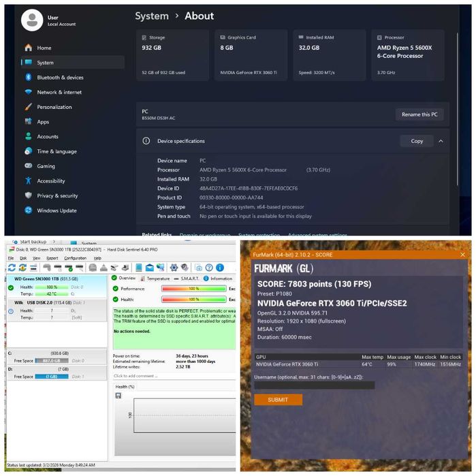Click the Copy button for device specifications

(417, 141)
